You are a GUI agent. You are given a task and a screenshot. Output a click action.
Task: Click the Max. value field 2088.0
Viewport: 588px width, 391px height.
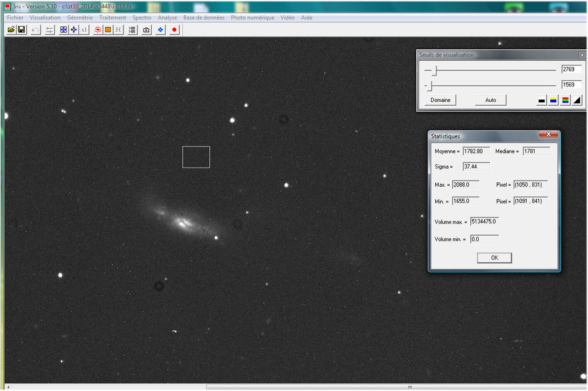click(x=466, y=185)
